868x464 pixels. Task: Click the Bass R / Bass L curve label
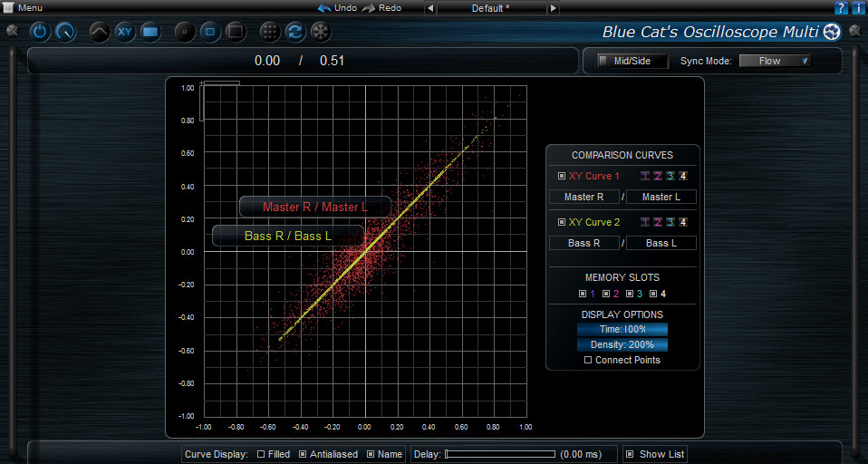288,236
